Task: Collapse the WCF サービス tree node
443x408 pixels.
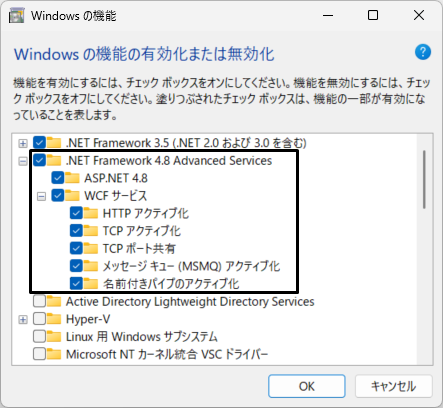Action: [x=41, y=196]
